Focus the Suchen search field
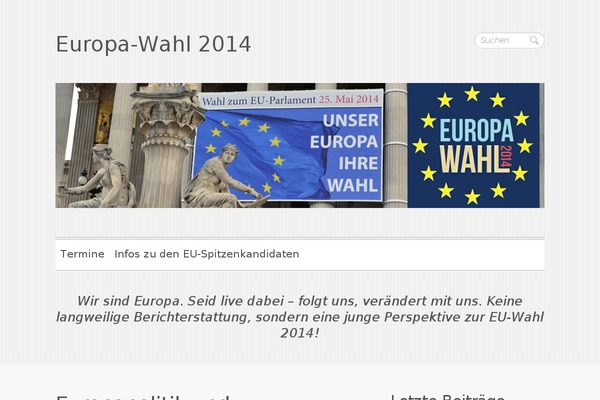Image resolution: width=600 pixels, height=400 pixels. pos(509,40)
